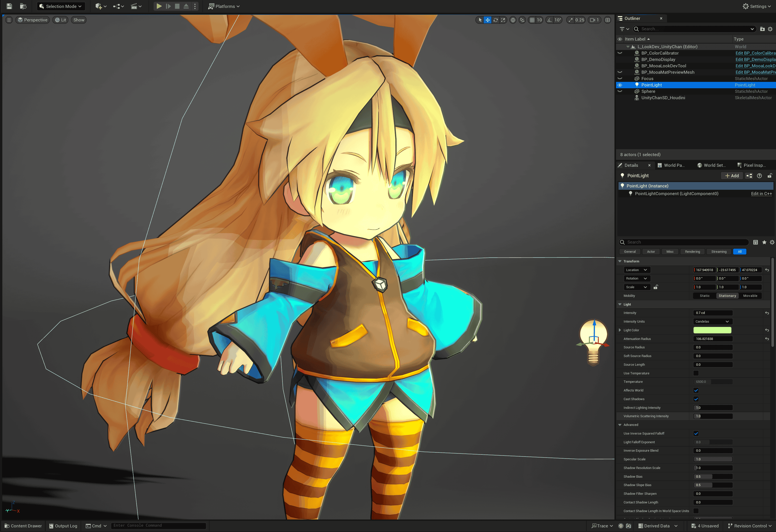Open the Output Log
This screenshot has height=532, width=776.
tap(63, 526)
